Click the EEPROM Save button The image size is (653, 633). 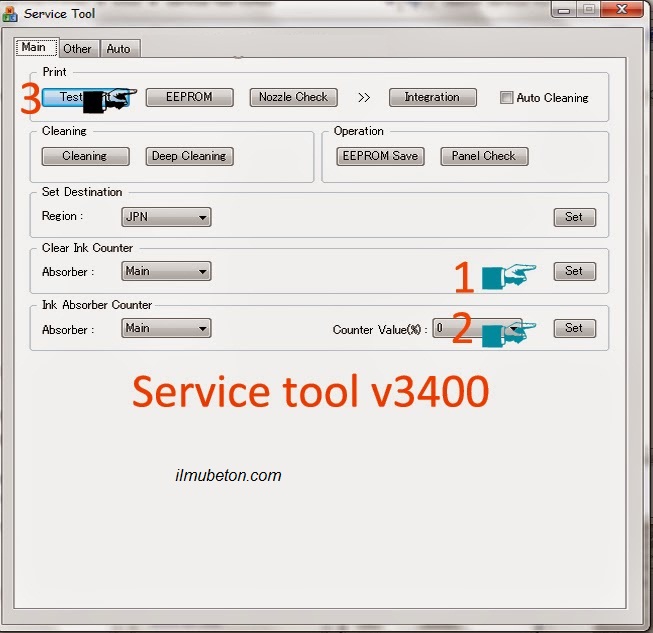380,156
